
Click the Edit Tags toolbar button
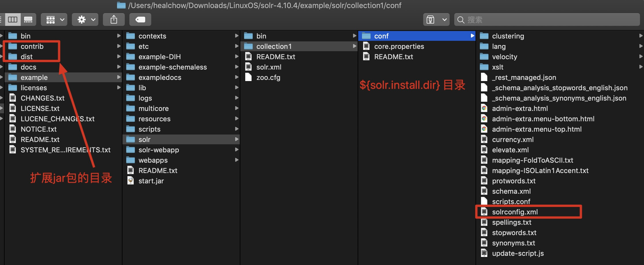click(140, 20)
